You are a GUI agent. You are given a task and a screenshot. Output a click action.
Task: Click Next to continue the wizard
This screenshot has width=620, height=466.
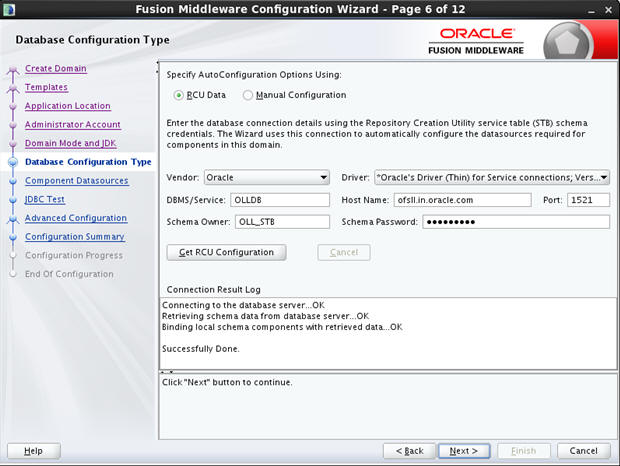464,451
